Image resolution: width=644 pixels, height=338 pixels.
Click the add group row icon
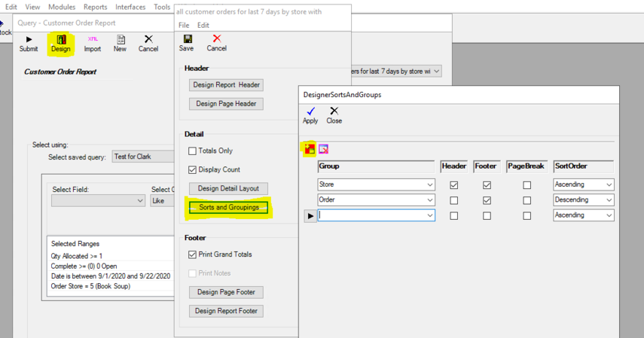pos(310,149)
